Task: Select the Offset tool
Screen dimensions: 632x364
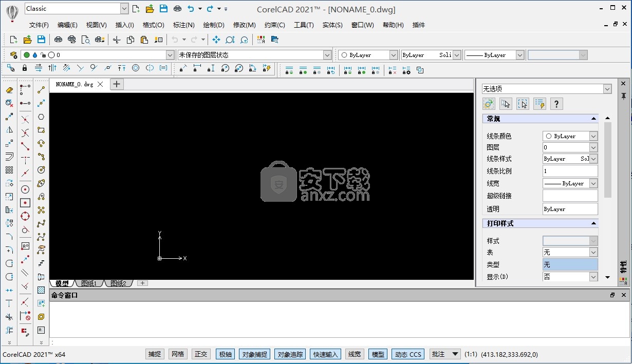Action: point(9,157)
